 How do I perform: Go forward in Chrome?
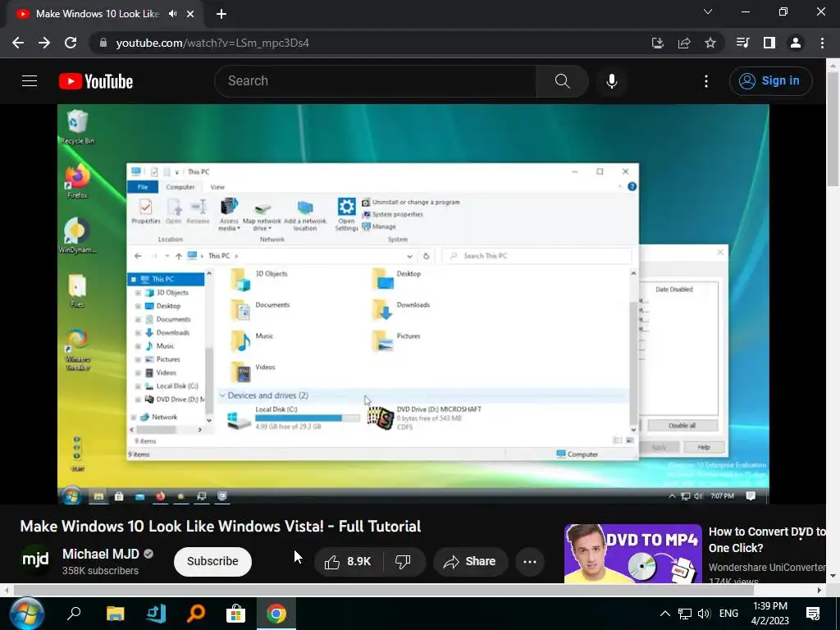click(44, 43)
